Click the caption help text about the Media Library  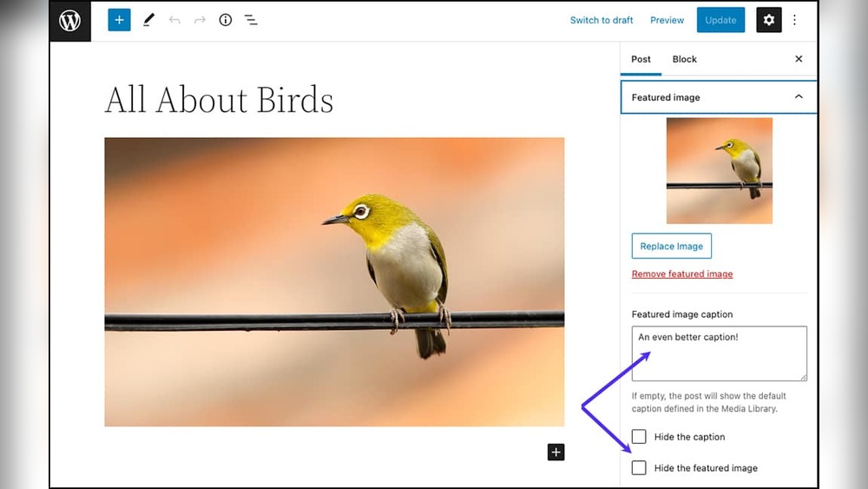(x=708, y=402)
